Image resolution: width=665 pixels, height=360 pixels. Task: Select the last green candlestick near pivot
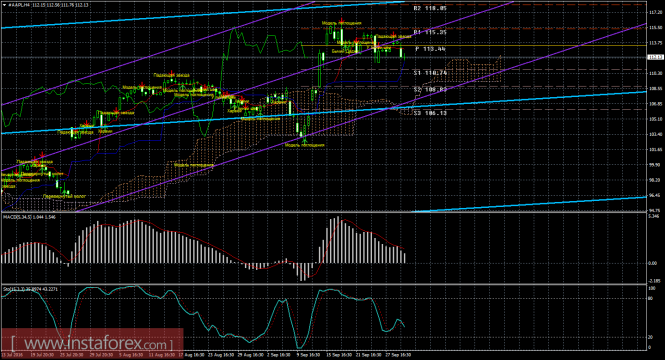[405, 56]
